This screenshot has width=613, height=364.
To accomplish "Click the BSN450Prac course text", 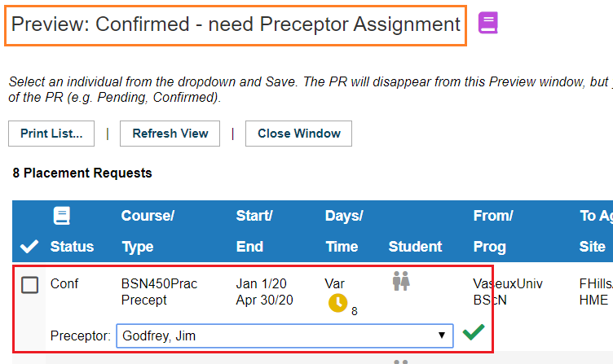I will tap(159, 283).
